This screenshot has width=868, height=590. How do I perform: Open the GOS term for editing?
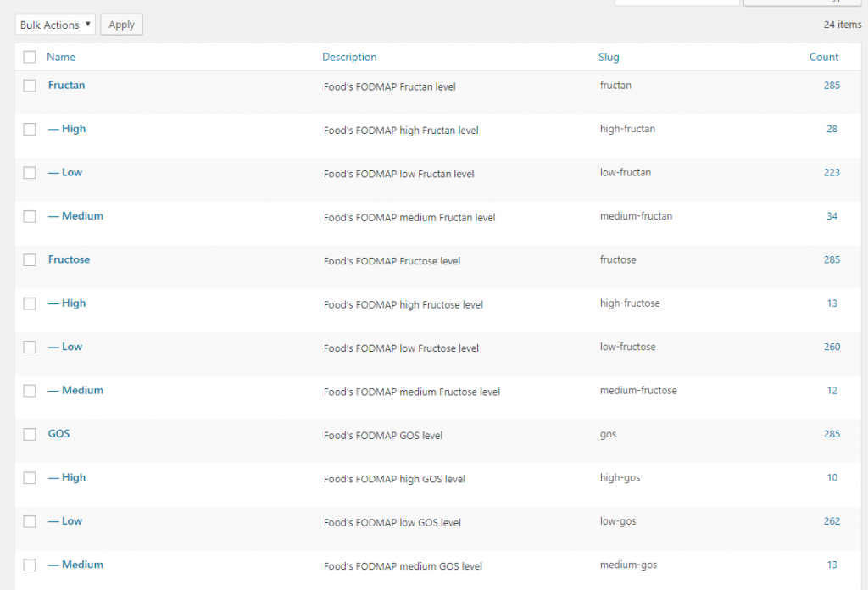point(58,433)
